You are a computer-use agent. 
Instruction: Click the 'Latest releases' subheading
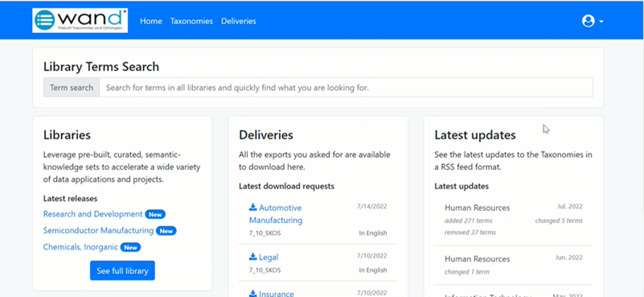pyautogui.click(x=70, y=199)
